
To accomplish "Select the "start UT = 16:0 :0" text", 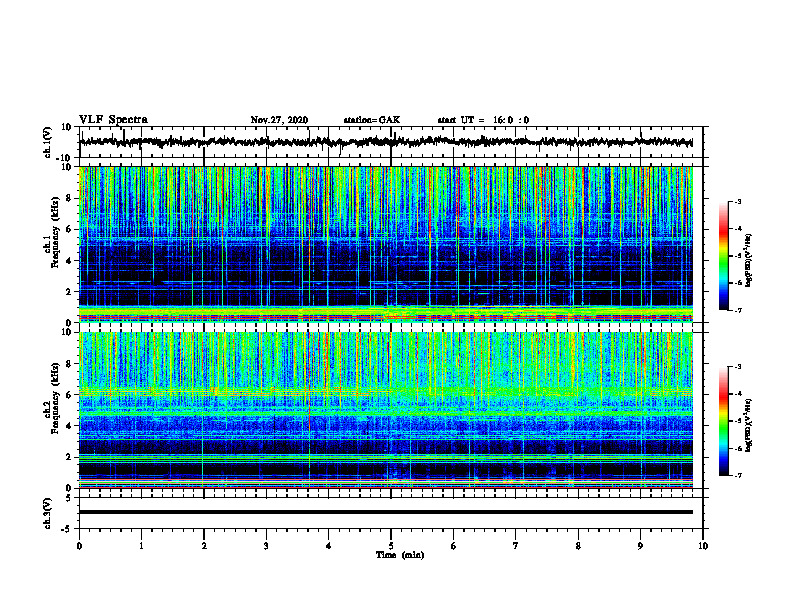I will (483, 120).
